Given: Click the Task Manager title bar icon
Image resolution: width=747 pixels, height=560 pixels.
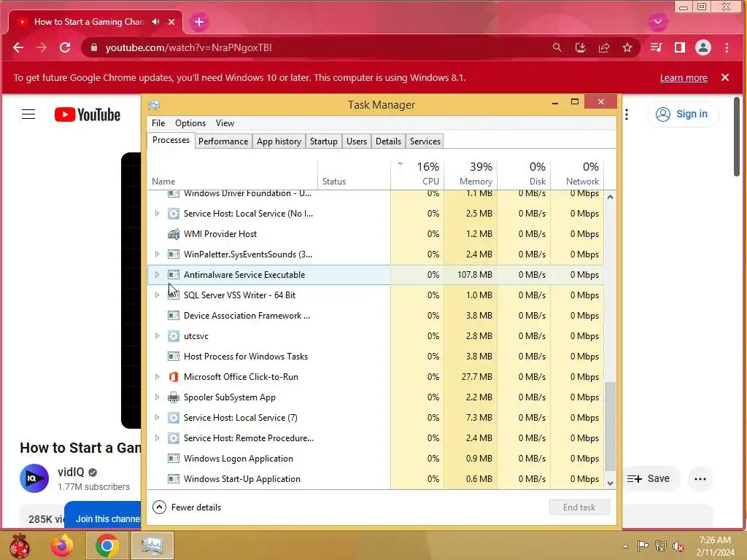Looking at the screenshot, I should tap(154, 105).
